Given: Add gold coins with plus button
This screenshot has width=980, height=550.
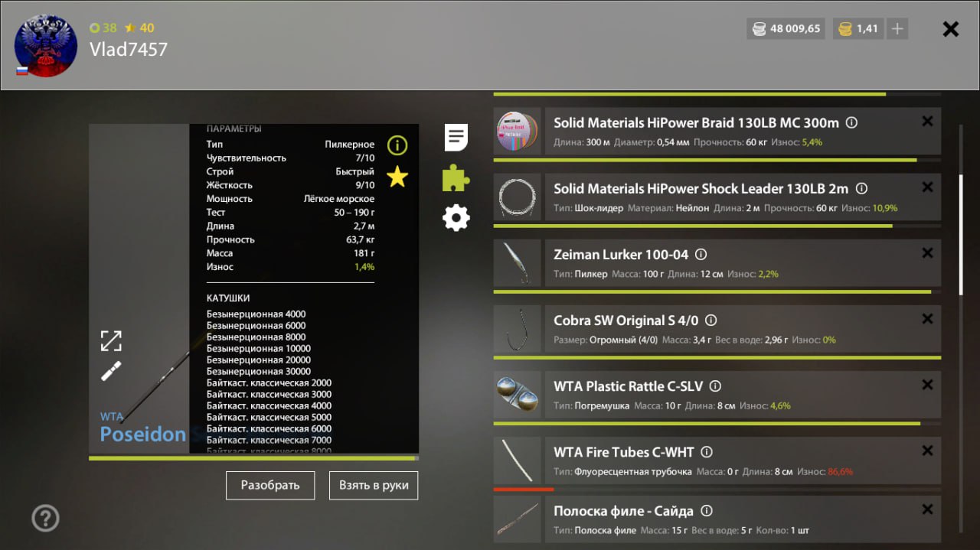Looking at the screenshot, I should tap(897, 29).
